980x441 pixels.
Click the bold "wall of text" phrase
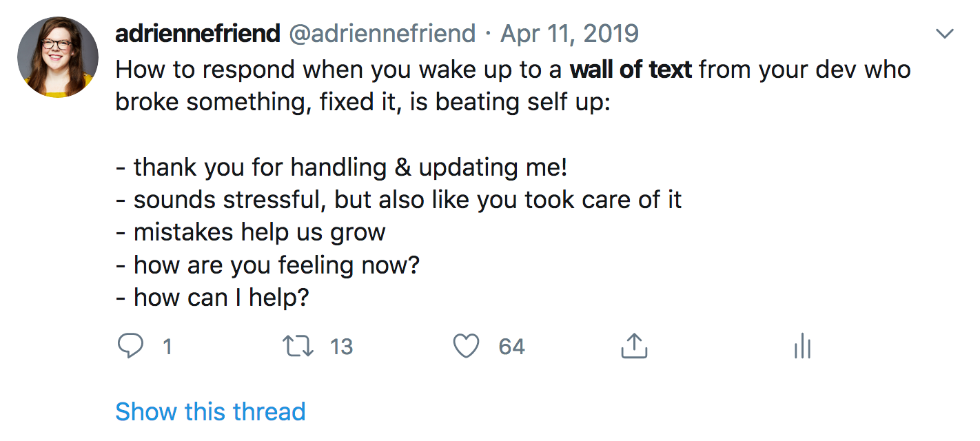point(631,70)
